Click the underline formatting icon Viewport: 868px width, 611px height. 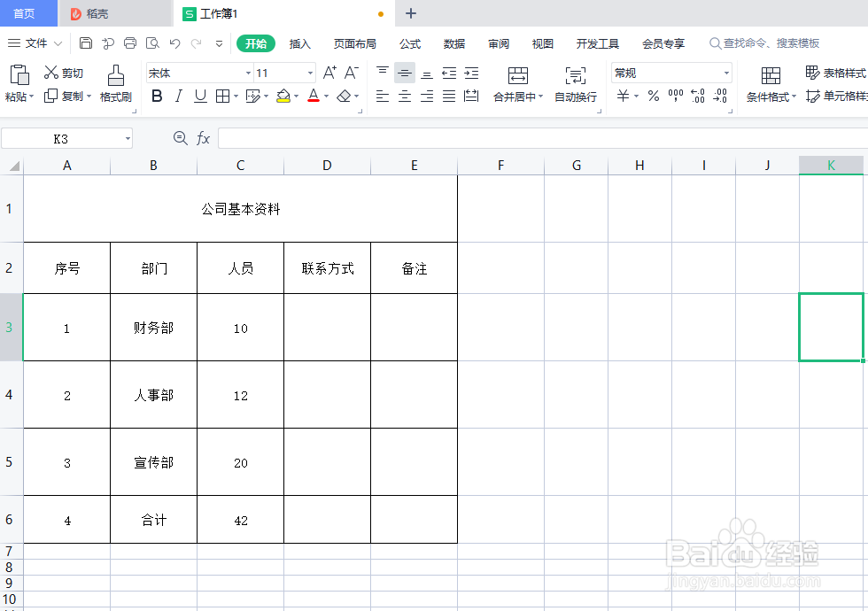[199, 96]
